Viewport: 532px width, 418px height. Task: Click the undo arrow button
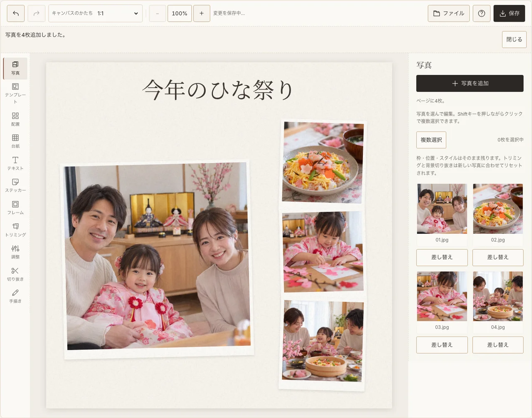[16, 13]
